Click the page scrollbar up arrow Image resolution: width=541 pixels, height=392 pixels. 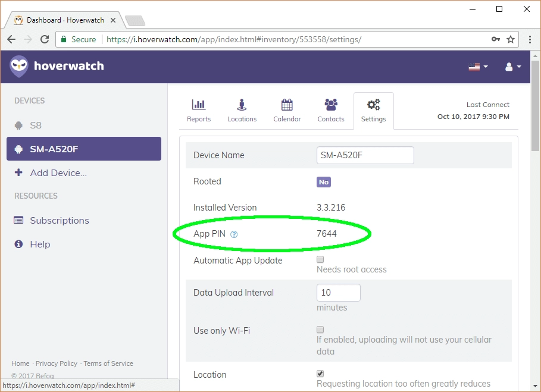535,55
